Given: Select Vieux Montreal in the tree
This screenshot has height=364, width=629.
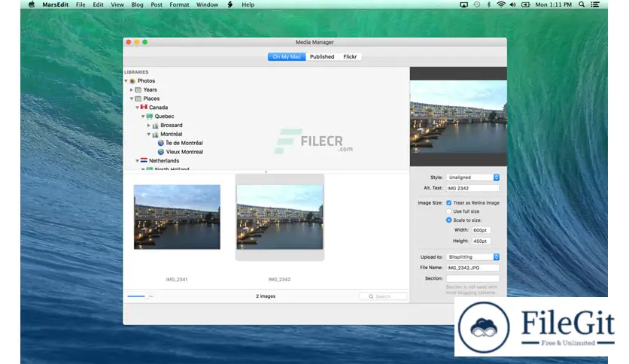Looking at the screenshot, I should point(184,152).
